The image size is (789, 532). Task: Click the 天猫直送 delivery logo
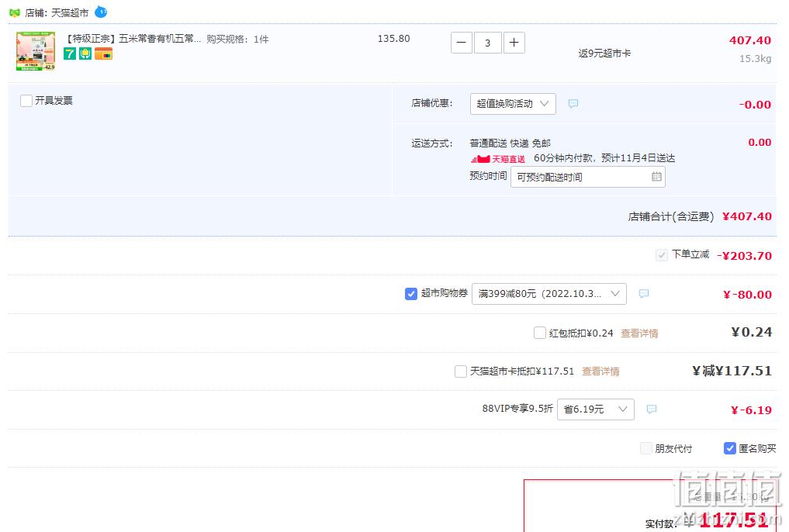pyautogui.click(x=498, y=159)
